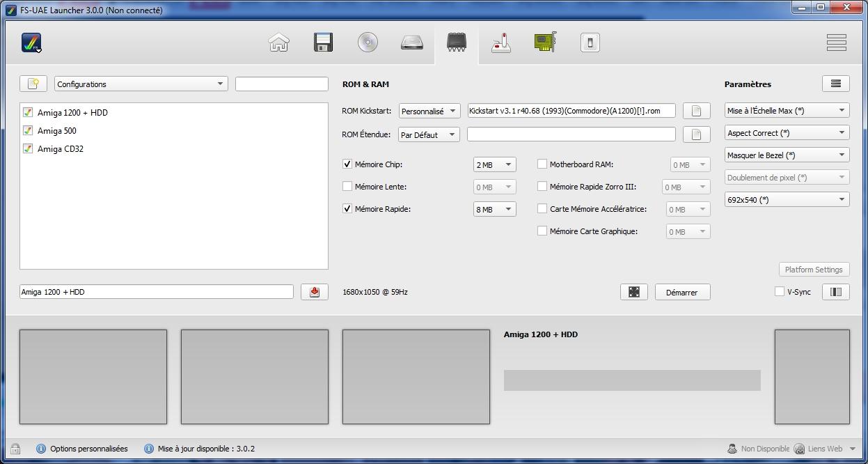The height and width of the screenshot is (464, 868).
Task: Click the configuration search field
Action: pyautogui.click(x=281, y=84)
